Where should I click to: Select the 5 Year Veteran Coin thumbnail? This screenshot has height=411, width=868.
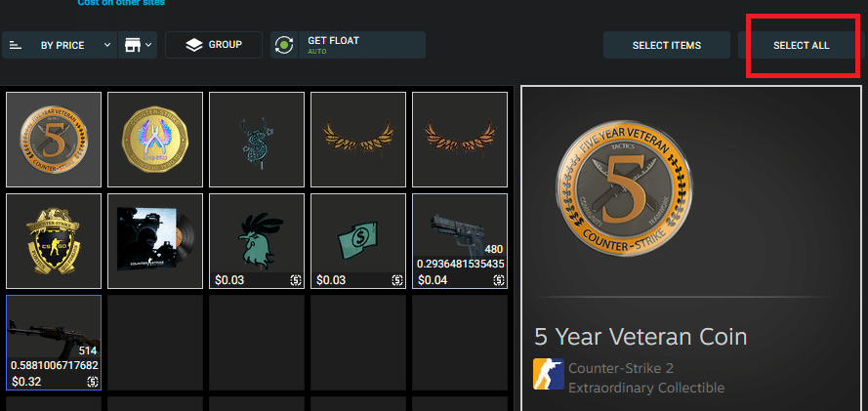tap(54, 140)
